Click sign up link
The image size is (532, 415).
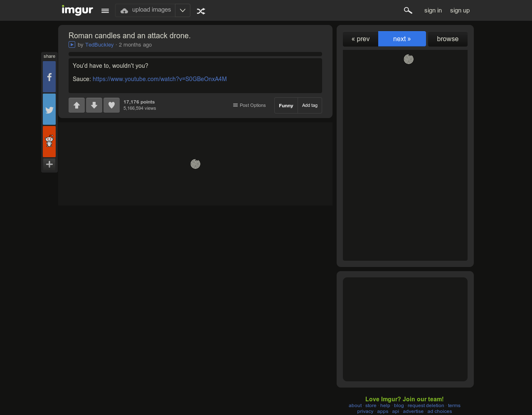tap(460, 10)
